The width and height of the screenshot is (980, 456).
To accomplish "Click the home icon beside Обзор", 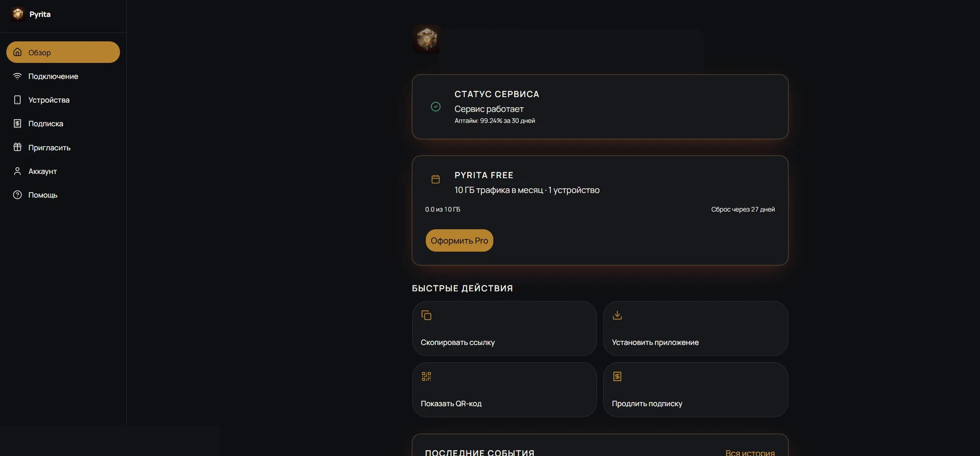I will click(17, 52).
